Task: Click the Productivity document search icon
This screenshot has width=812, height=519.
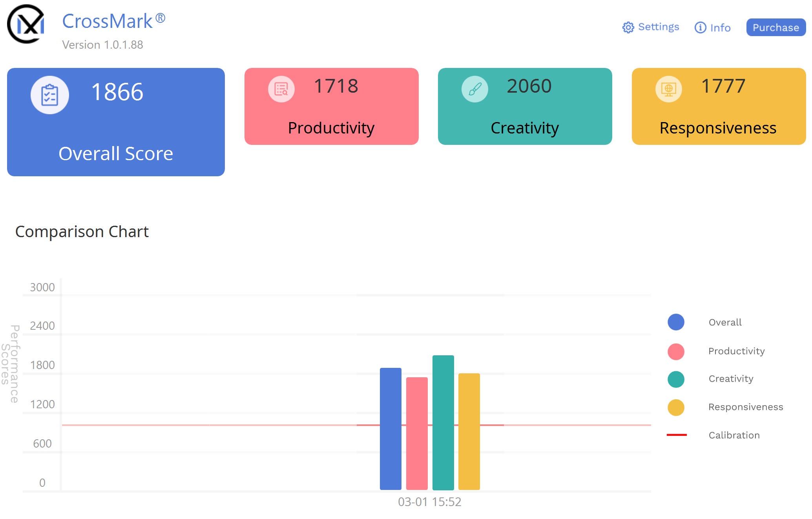Action: [x=281, y=89]
